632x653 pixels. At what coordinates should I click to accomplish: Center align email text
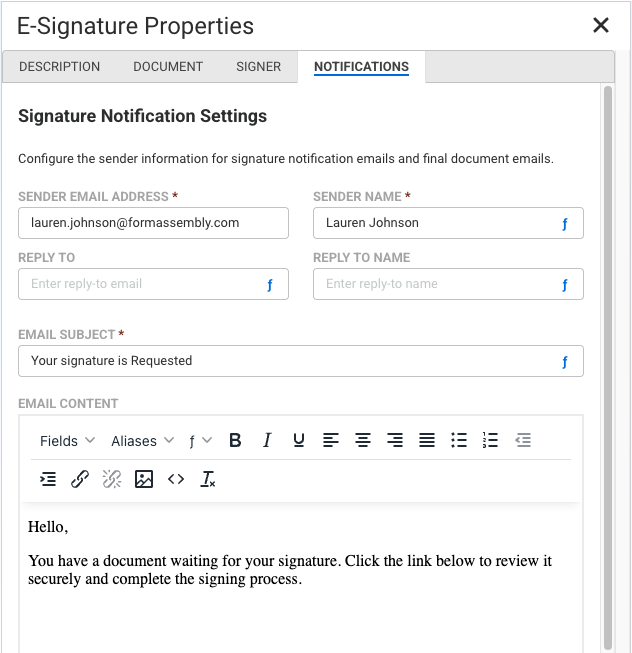363,440
